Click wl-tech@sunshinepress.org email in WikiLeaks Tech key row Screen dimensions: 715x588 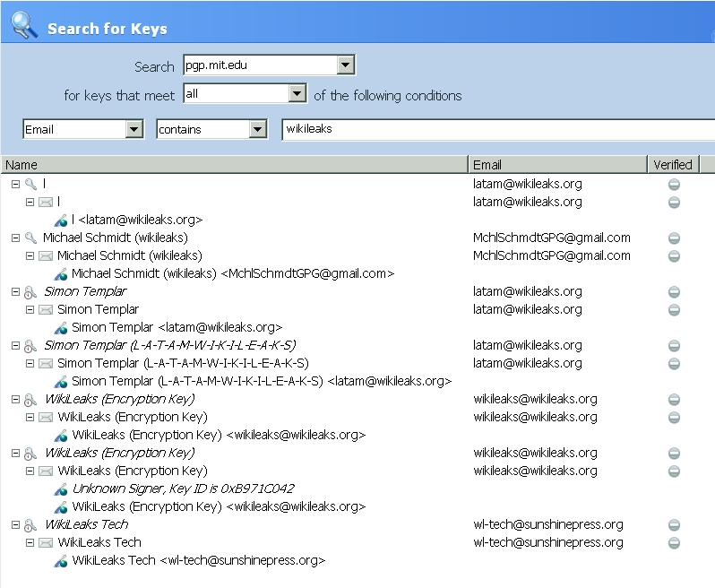tap(548, 524)
